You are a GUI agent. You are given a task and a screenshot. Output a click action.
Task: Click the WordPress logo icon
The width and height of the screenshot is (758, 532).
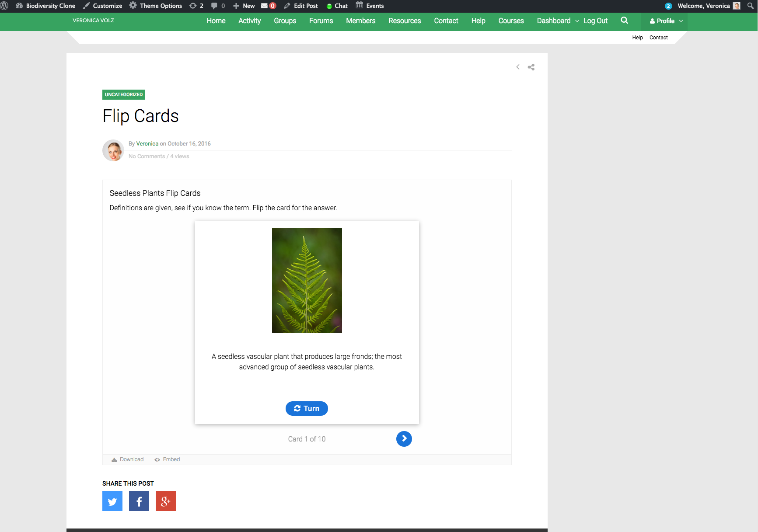tap(4, 6)
